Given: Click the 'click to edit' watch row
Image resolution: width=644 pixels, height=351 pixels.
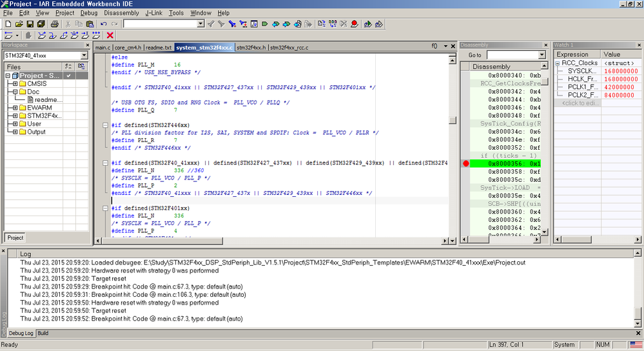Looking at the screenshot, I should point(579,103).
